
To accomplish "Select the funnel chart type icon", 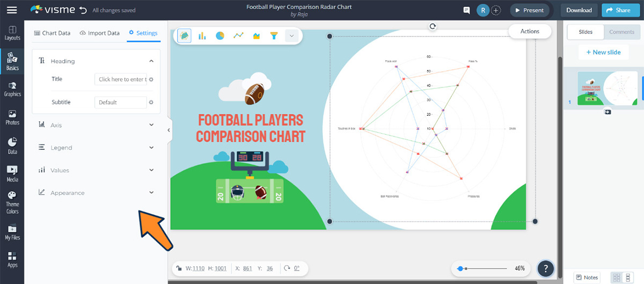I will [274, 36].
